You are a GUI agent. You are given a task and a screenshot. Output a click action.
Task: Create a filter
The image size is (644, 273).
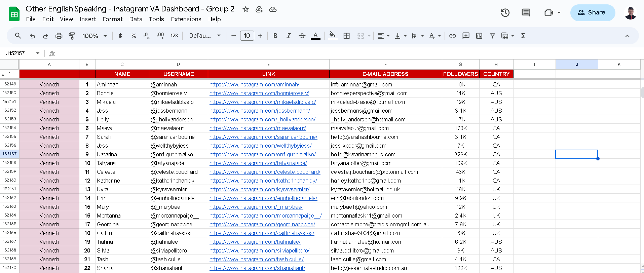coord(492,36)
